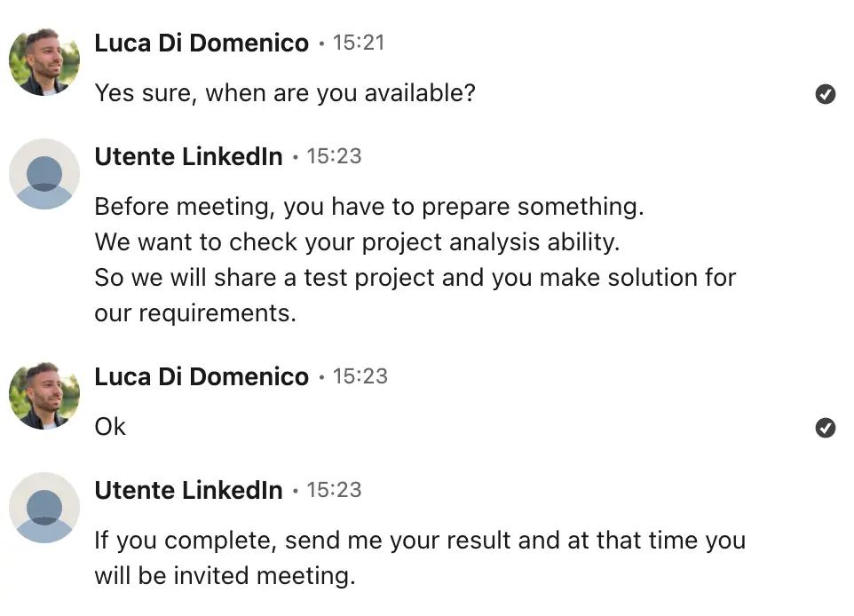Click the Luca Di Domenico name at 15:21

[x=202, y=43]
